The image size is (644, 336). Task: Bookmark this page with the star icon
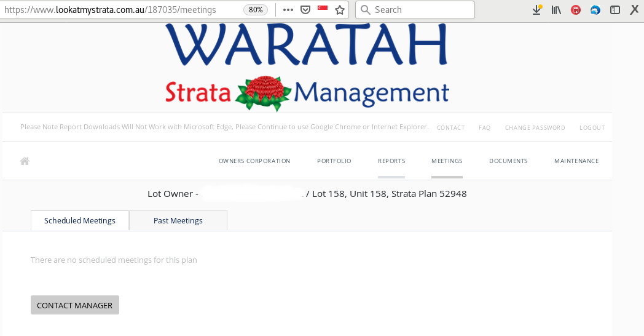[340, 10]
